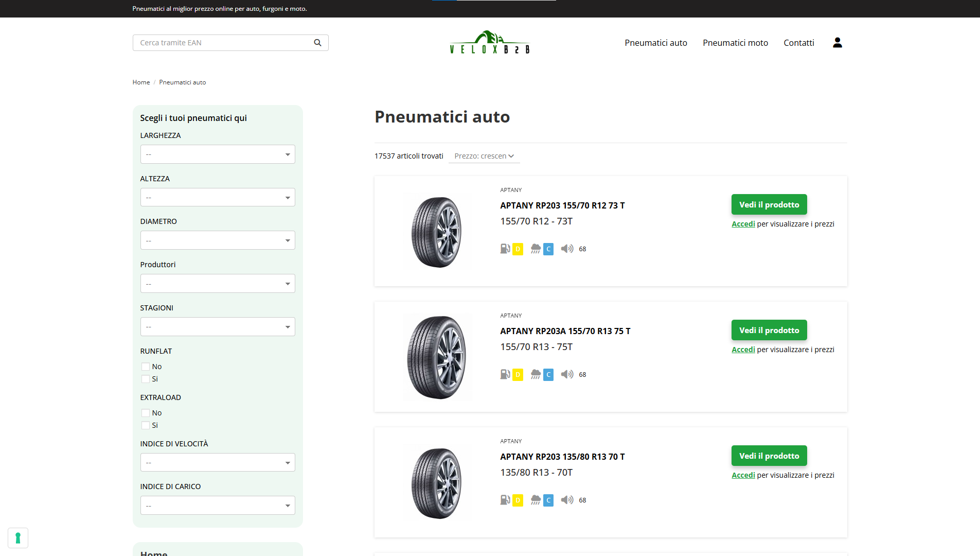Click blue C wet grip badge for RP203A 155/70 R13

(x=548, y=375)
